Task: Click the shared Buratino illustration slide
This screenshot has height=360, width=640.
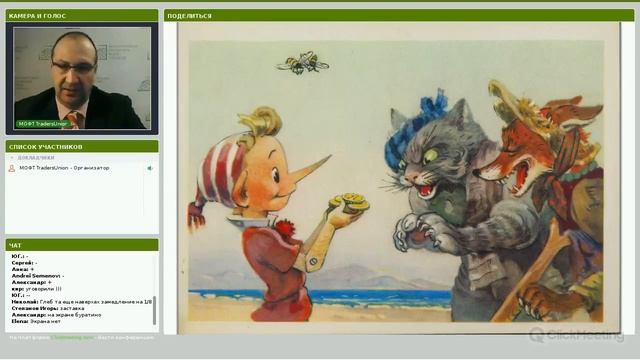Action: pos(399,178)
